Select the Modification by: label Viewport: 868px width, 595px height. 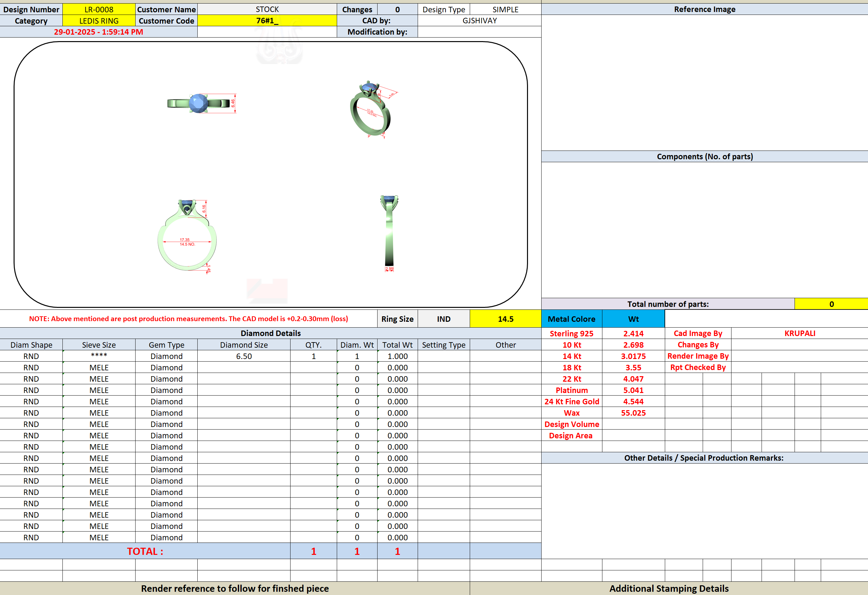[377, 32]
